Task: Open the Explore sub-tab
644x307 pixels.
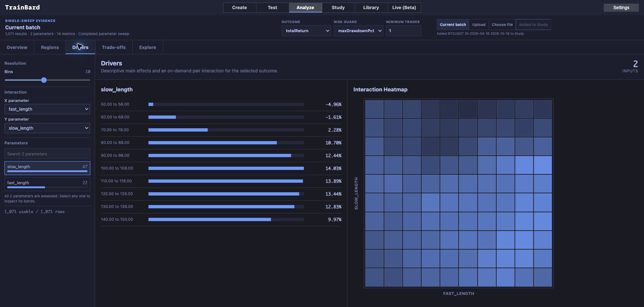Action: (147, 47)
